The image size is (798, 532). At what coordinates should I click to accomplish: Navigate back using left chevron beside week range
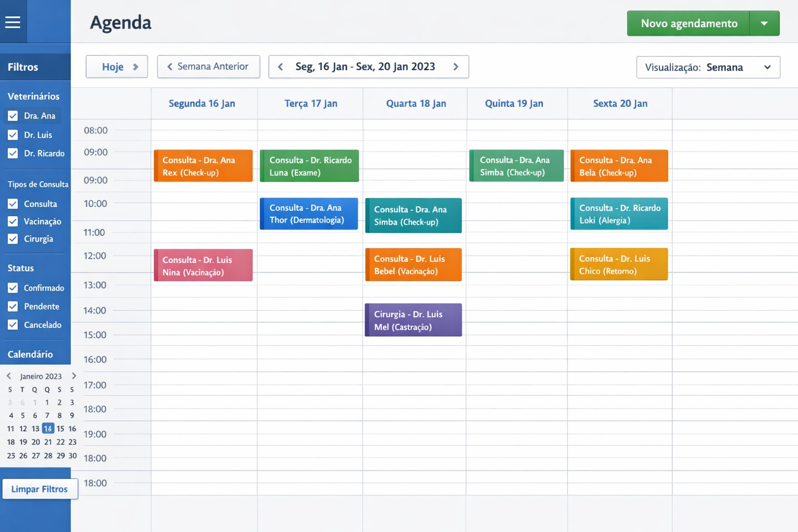[281, 66]
